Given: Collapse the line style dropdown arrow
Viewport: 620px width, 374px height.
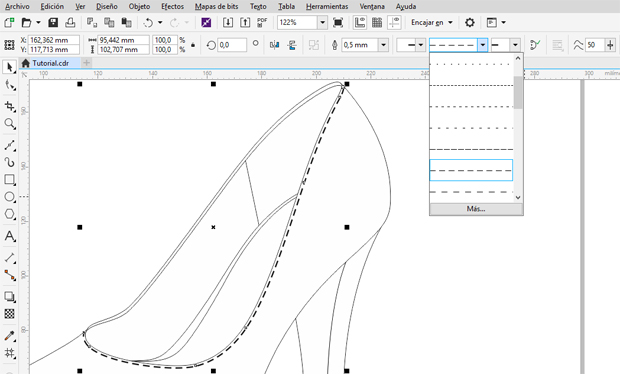Looking at the screenshot, I should (x=483, y=45).
